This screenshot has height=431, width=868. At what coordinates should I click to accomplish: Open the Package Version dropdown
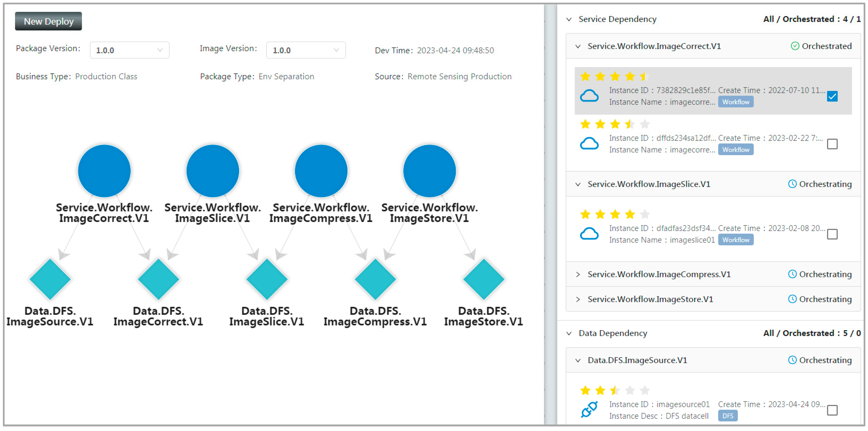129,50
